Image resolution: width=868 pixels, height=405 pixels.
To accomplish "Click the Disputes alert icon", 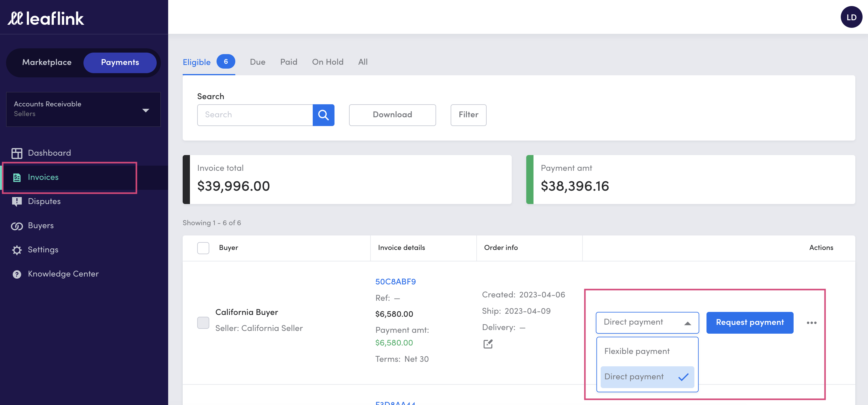I will 17,202.
